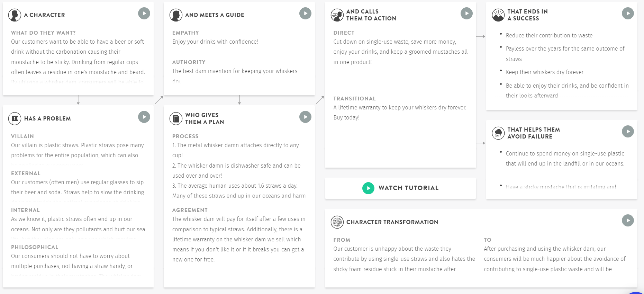
Task: Play the 'Who Gives Them a Plan' video
Action: 305,117
